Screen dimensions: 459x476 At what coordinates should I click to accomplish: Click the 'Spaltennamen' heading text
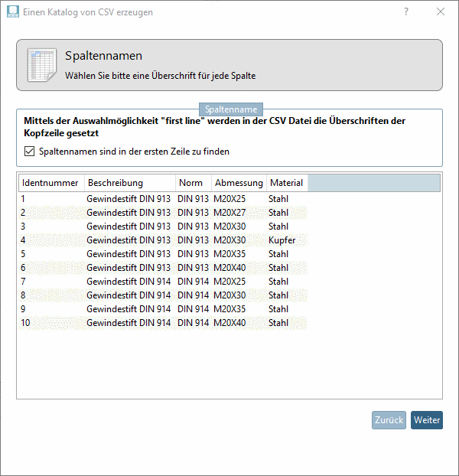(103, 56)
